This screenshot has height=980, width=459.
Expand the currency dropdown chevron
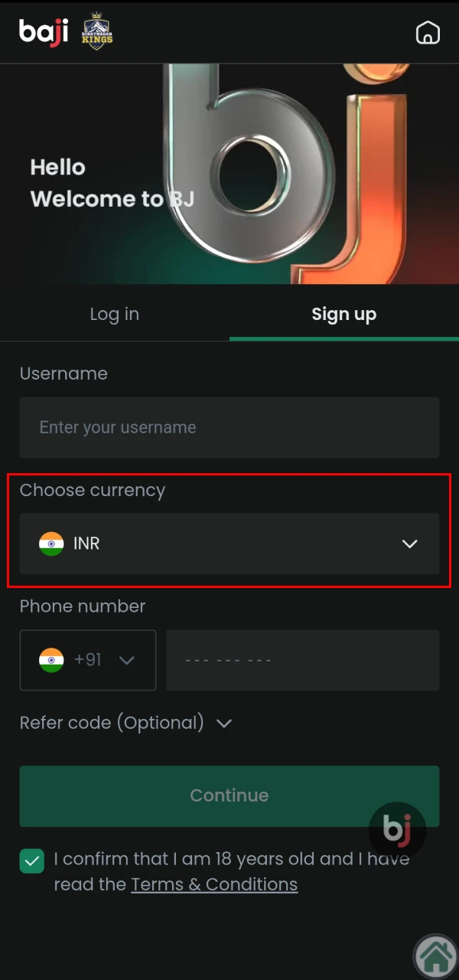point(409,544)
